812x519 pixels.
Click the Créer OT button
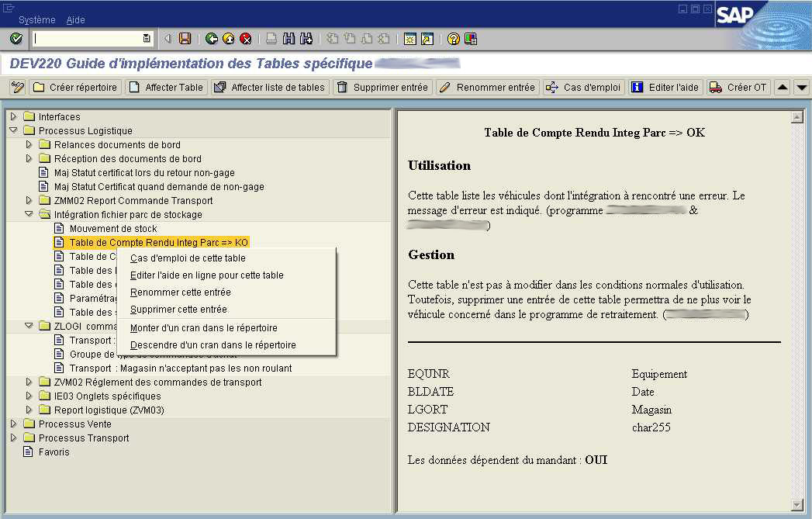[x=738, y=88]
